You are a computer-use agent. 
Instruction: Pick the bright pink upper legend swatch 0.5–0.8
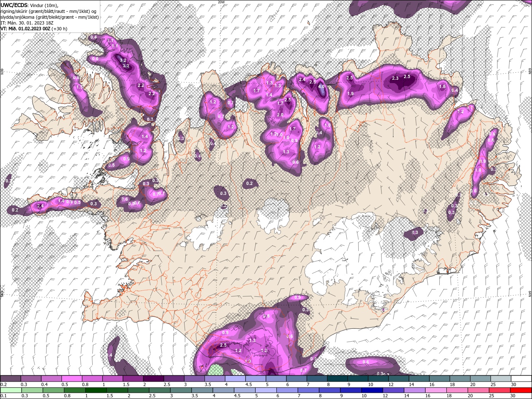click(72, 379)
